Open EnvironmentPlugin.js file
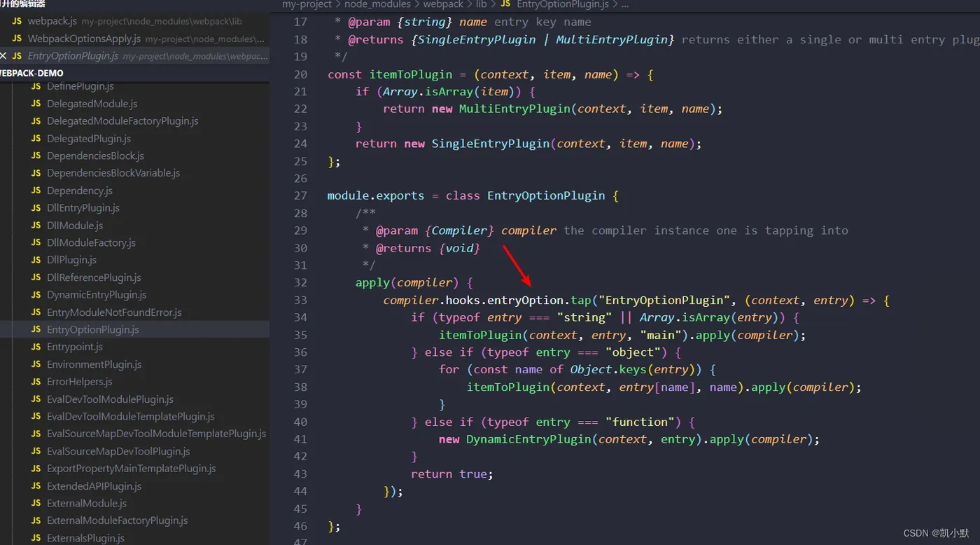This screenshot has height=545, width=980. (94, 364)
